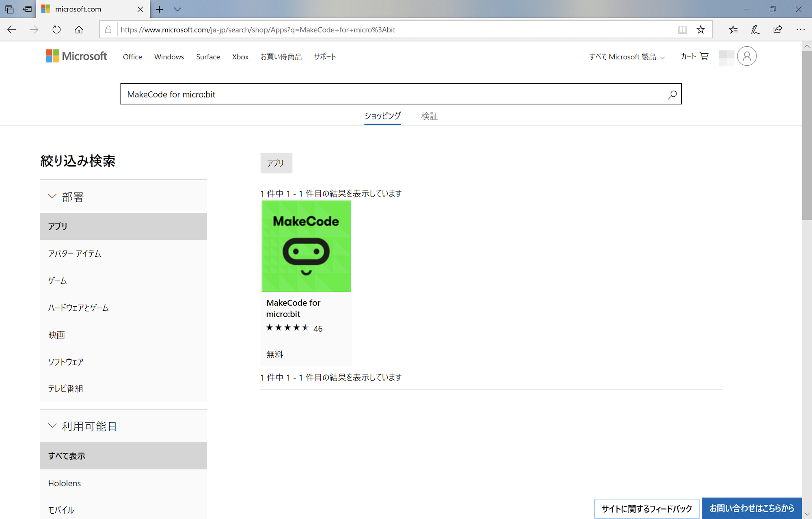Restore down the browser window
Image resolution: width=812 pixels, height=519 pixels.
pyautogui.click(x=773, y=9)
